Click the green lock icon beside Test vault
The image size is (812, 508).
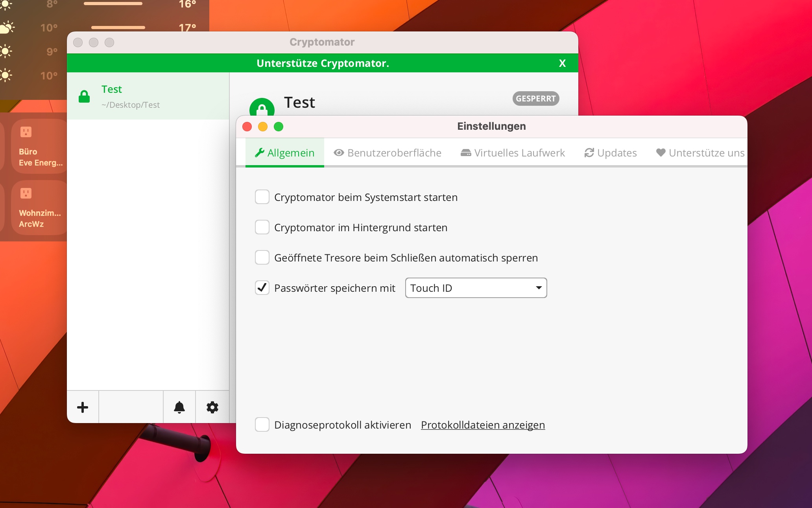pyautogui.click(x=84, y=96)
